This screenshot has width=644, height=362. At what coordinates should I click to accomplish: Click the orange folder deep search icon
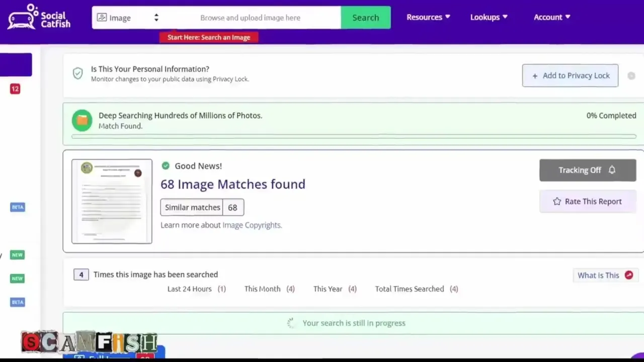click(82, 120)
